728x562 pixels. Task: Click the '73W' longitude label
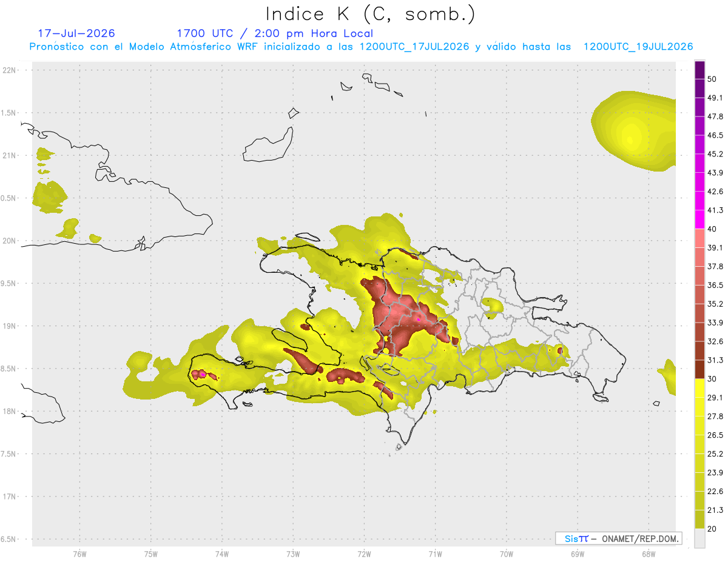(x=293, y=554)
